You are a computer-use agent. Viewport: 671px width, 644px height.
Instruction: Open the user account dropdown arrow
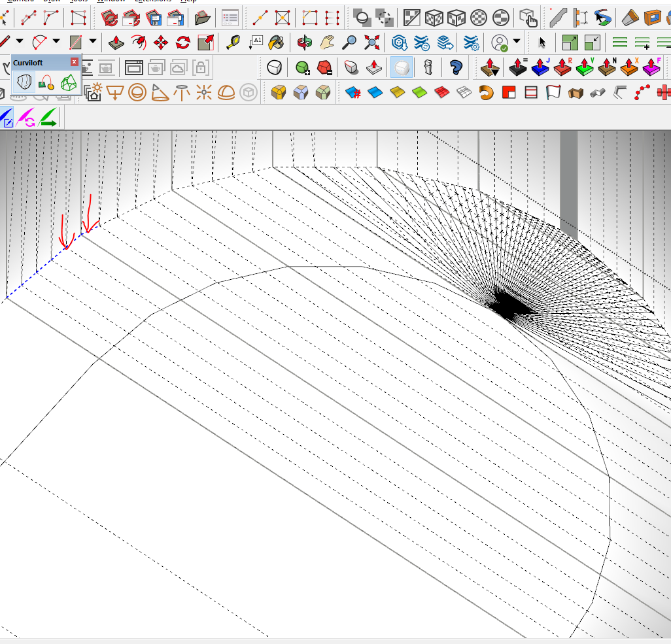pos(517,41)
